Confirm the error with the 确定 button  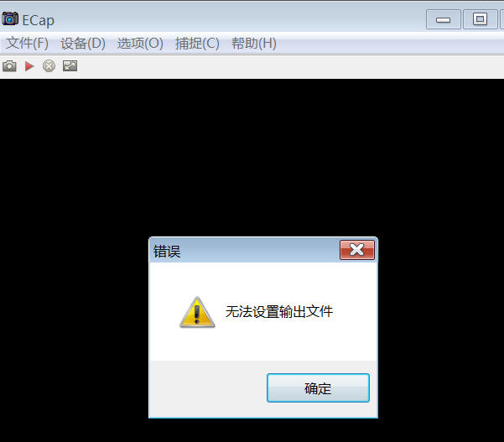click(x=318, y=388)
